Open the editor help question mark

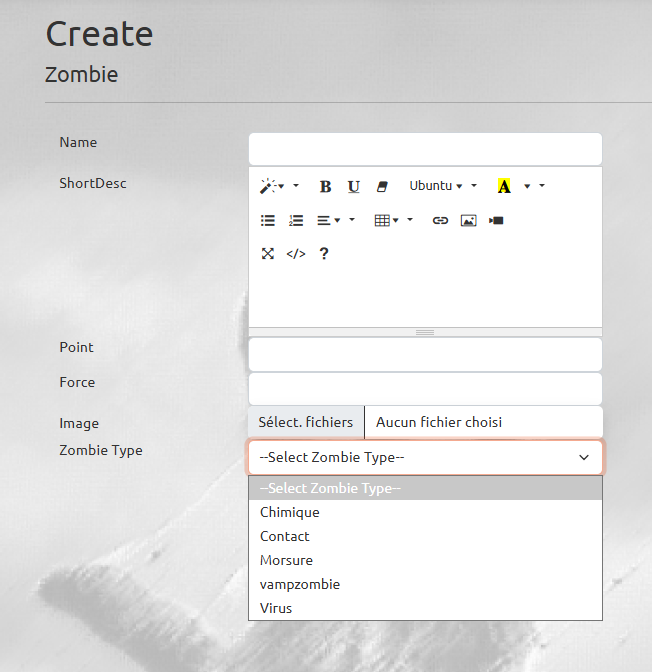coord(324,253)
